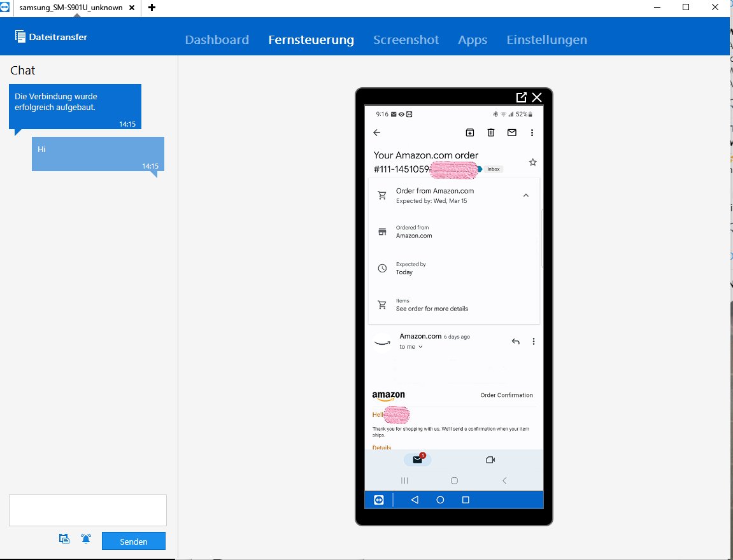Tap the phone's recent apps button
This screenshot has height=560, width=733.
[404, 480]
